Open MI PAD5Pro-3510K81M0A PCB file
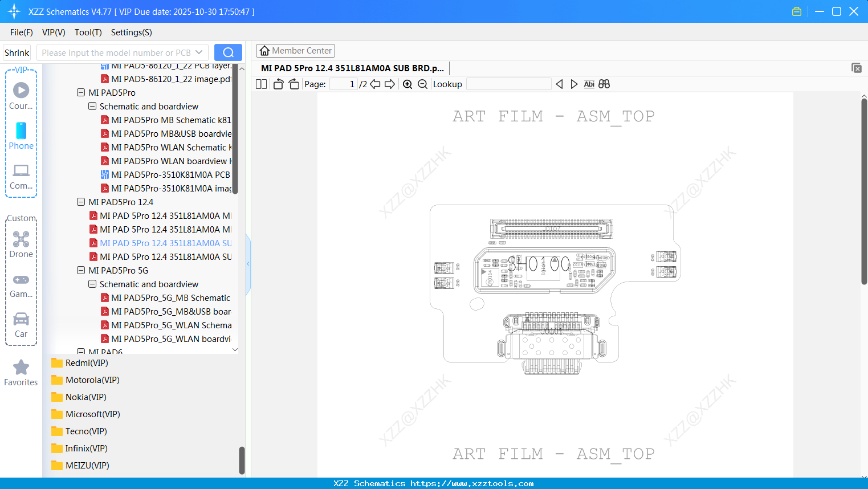This screenshot has width=868, height=489. coord(166,174)
